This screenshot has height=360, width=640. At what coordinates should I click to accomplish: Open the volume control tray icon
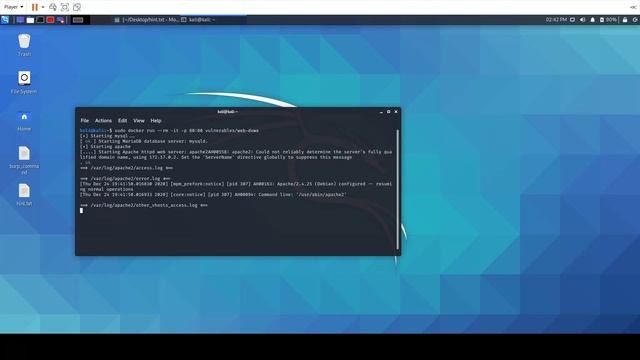[x=582, y=20]
